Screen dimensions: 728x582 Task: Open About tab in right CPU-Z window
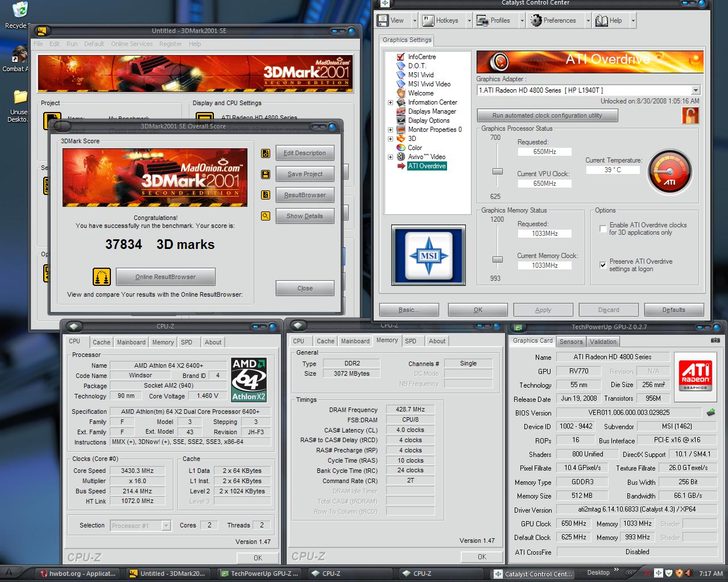437,341
